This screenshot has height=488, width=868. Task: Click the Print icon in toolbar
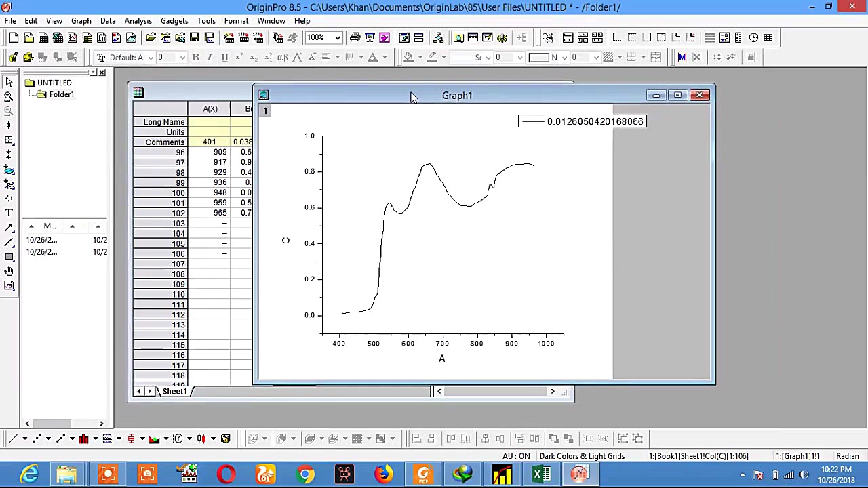coord(355,38)
